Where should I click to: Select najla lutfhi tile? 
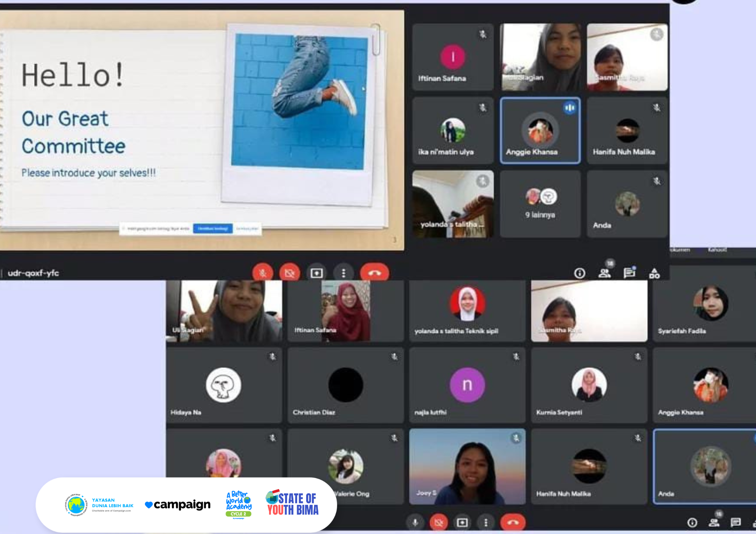(x=467, y=385)
